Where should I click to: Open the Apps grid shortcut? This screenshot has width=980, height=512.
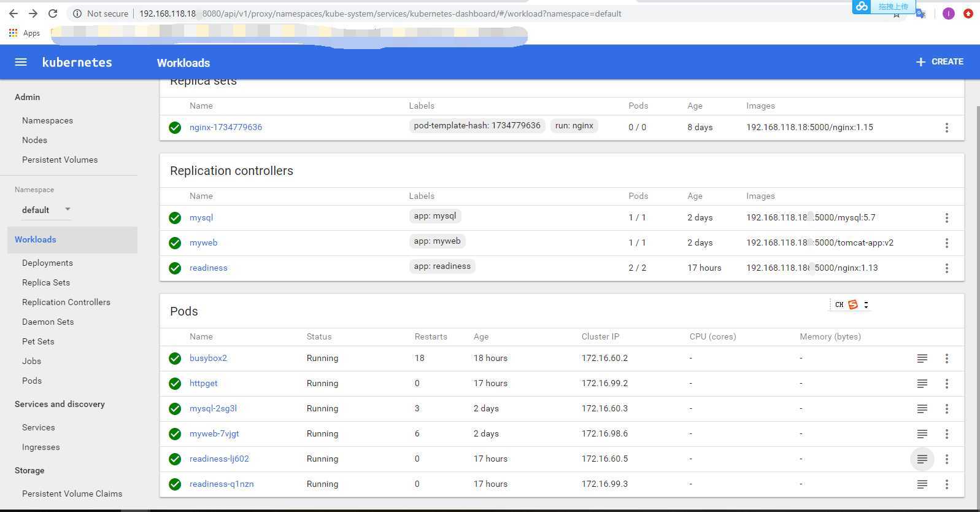click(x=24, y=33)
